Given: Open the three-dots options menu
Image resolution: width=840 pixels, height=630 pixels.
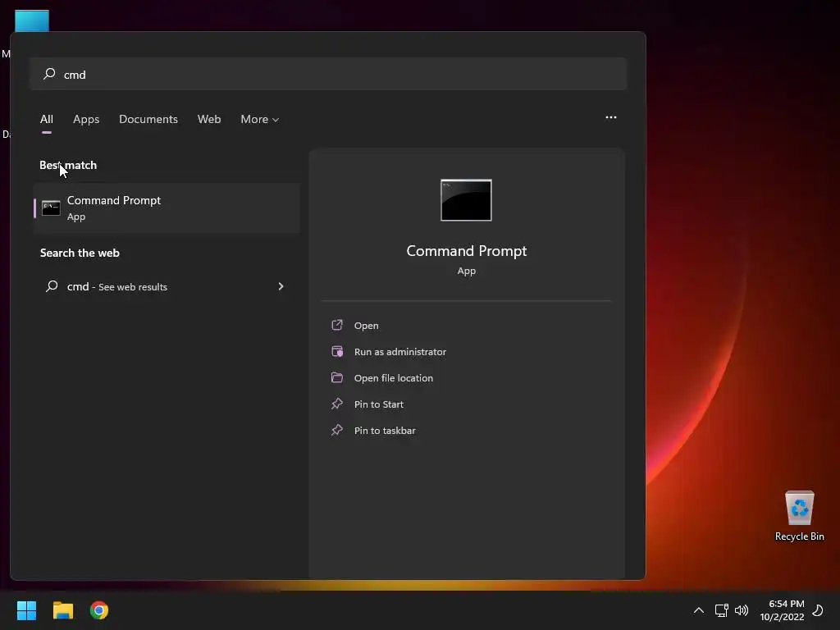Looking at the screenshot, I should coord(610,117).
